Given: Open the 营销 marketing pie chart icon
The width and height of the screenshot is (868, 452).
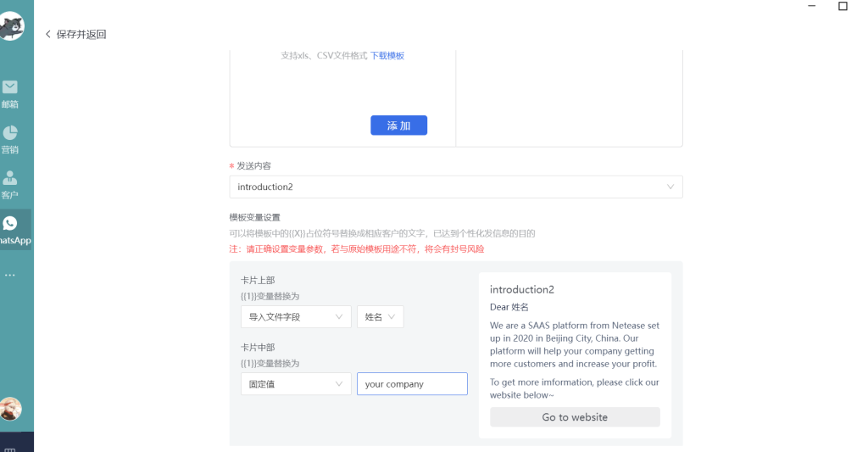Looking at the screenshot, I should (x=10, y=138).
